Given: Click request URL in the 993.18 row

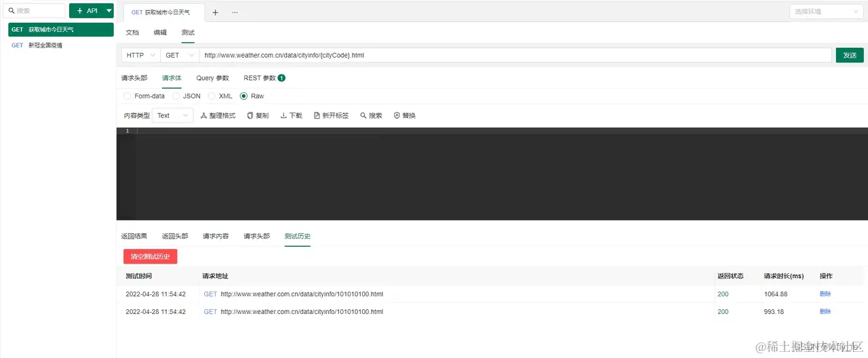Looking at the screenshot, I should (x=302, y=311).
